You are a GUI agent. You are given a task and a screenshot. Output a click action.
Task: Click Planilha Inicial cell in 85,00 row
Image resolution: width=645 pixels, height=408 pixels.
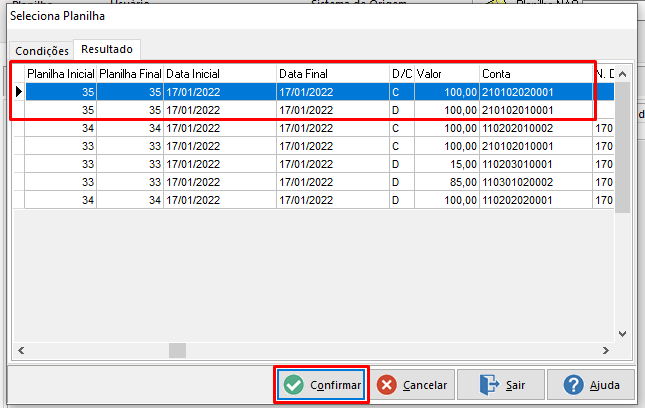click(x=60, y=182)
